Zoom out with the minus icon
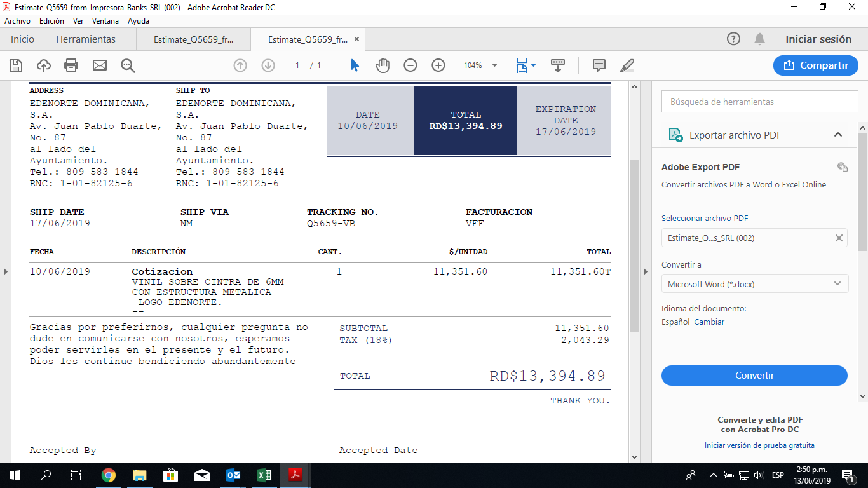 [x=410, y=65]
